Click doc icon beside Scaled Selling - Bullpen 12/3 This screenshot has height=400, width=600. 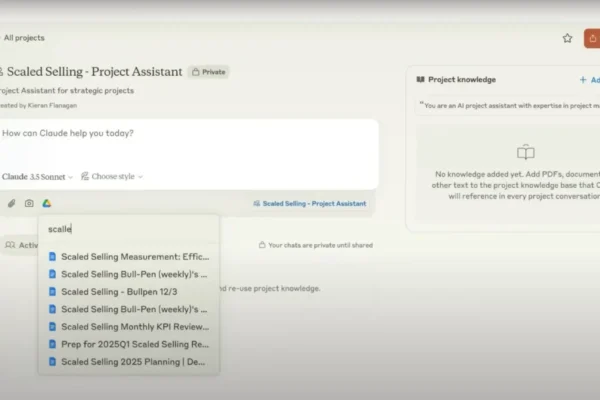(52, 292)
